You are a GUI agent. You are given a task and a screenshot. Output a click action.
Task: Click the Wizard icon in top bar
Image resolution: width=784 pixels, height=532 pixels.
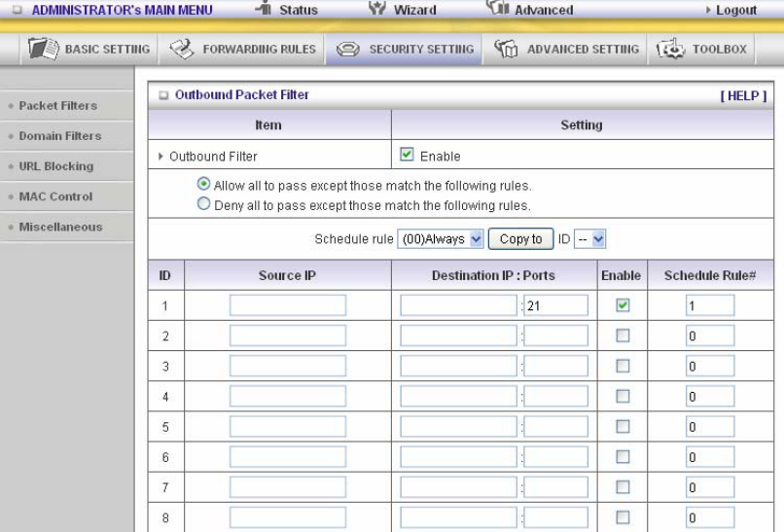(x=377, y=8)
